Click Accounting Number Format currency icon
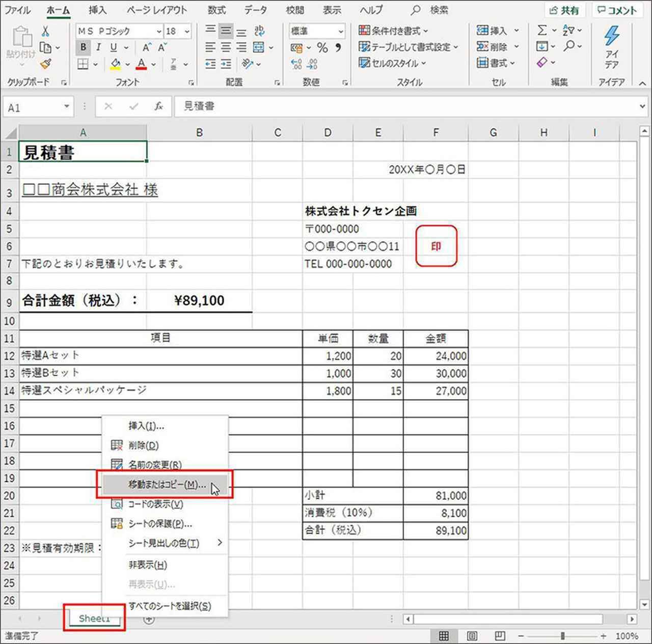Viewport: 652px width, 644px height. point(297,48)
